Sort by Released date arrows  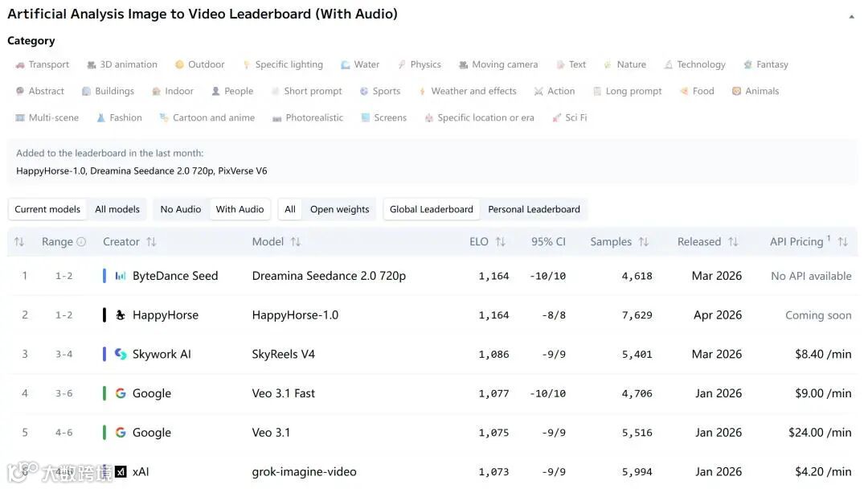732,241
